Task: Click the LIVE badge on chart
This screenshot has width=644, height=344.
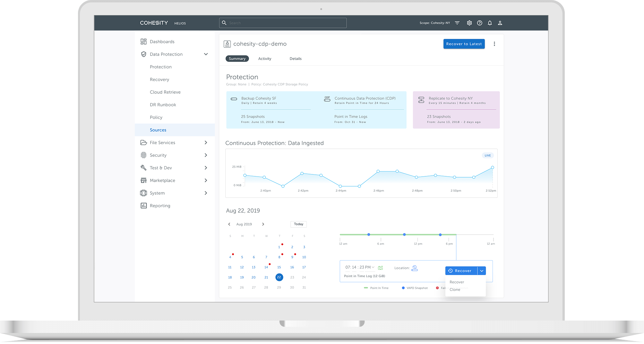Action: (x=488, y=155)
